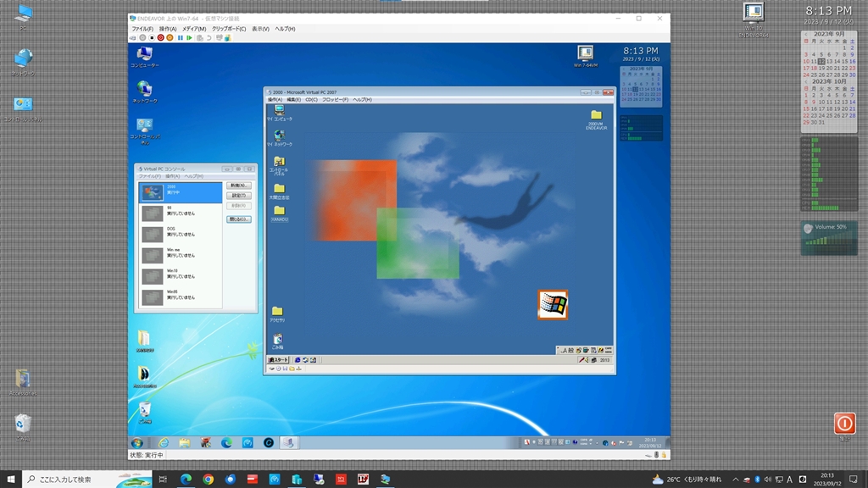Select the 98 virtual machine in console list

[180, 213]
